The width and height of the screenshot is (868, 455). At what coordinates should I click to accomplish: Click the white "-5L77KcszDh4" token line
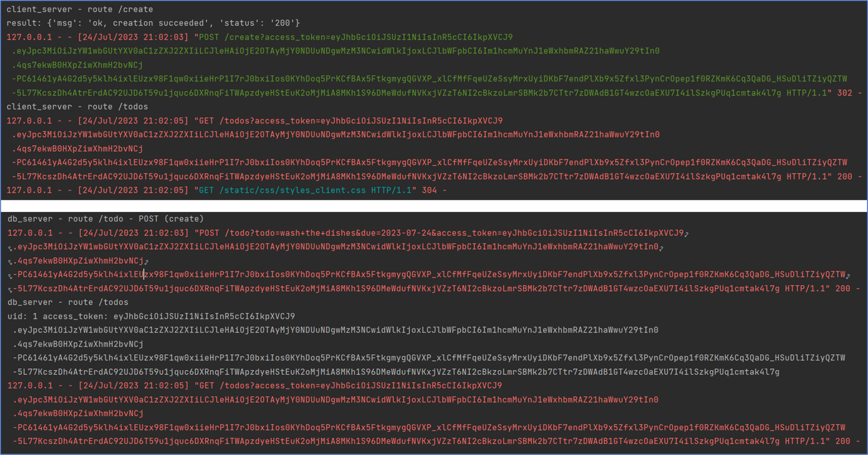point(396,372)
